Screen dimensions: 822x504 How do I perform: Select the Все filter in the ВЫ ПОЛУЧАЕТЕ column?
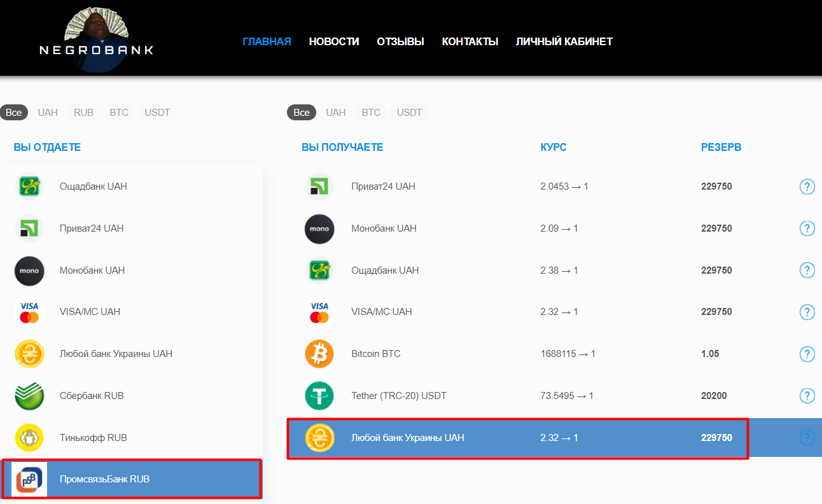[x=302, y=113]
